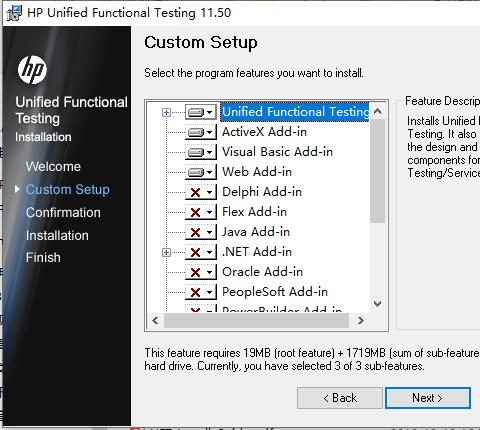480x430 pixels.
Task: Click the vertical scrollbar thumb in feature list
Action: click(377, 171)
